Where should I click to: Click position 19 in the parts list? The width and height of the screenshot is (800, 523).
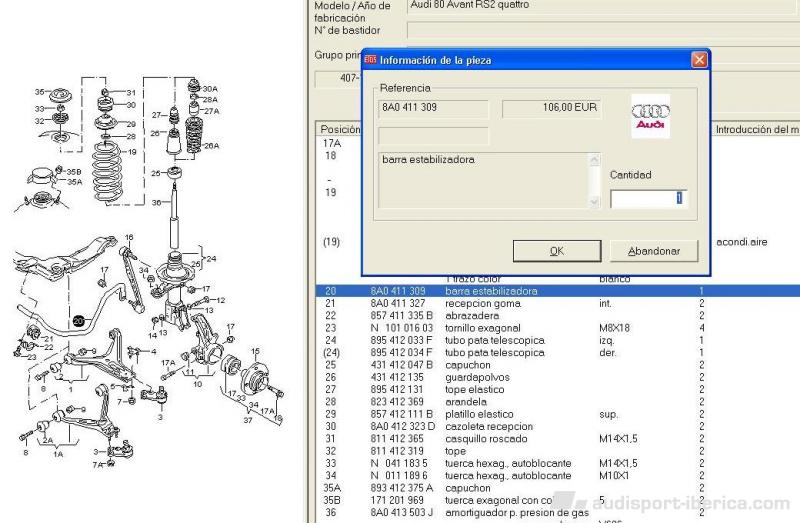click(331, 192)
